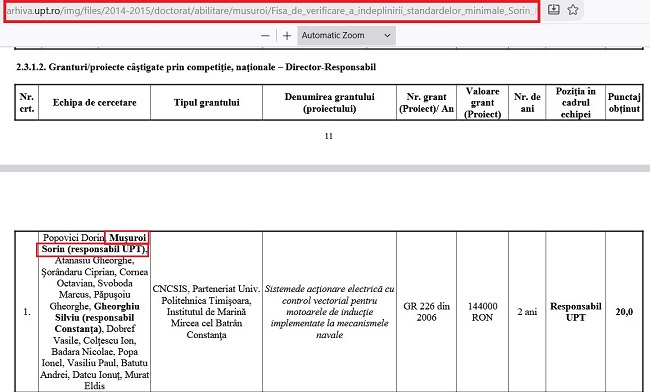Click the 'Poziția în cadrul echipei' header
Image resolution: width=650 pixels, height=392 pixels.
[x=575, y=102]
